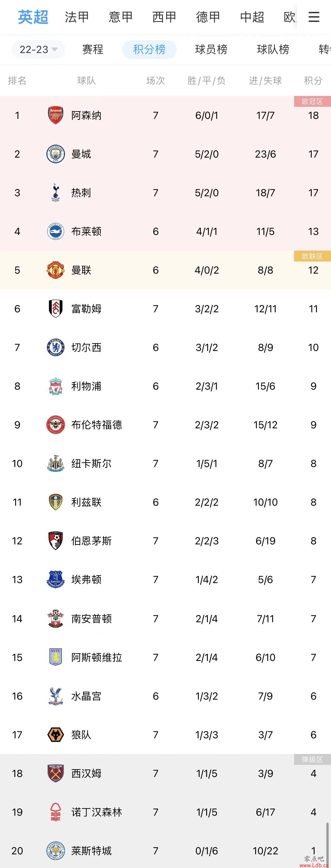This screenshot has height=868, width=331.
Task: Open the hamburger menu icon
Action: 314,17
